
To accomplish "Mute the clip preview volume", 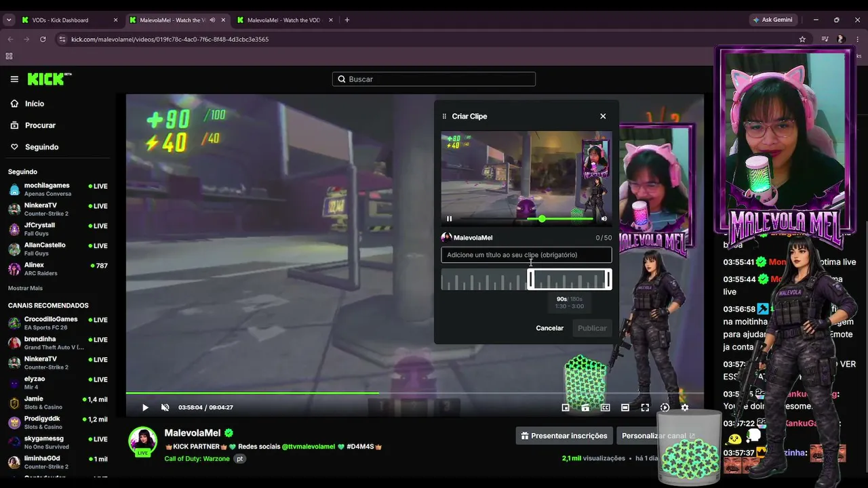I will (604, 218).
